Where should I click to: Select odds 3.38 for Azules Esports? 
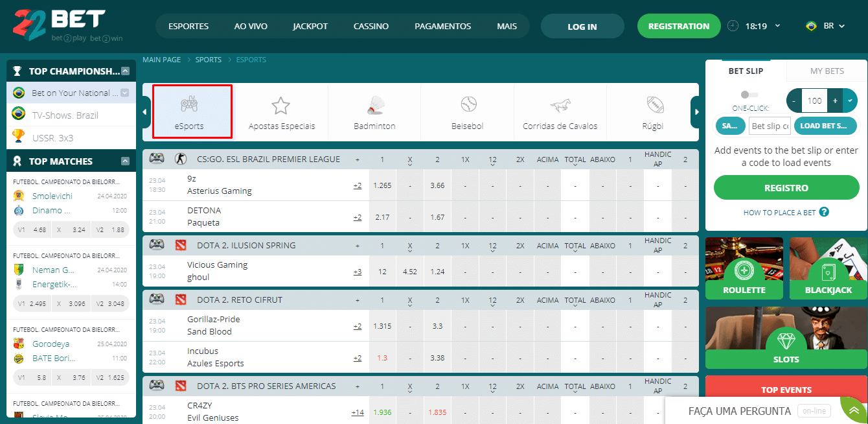(437, 358)
